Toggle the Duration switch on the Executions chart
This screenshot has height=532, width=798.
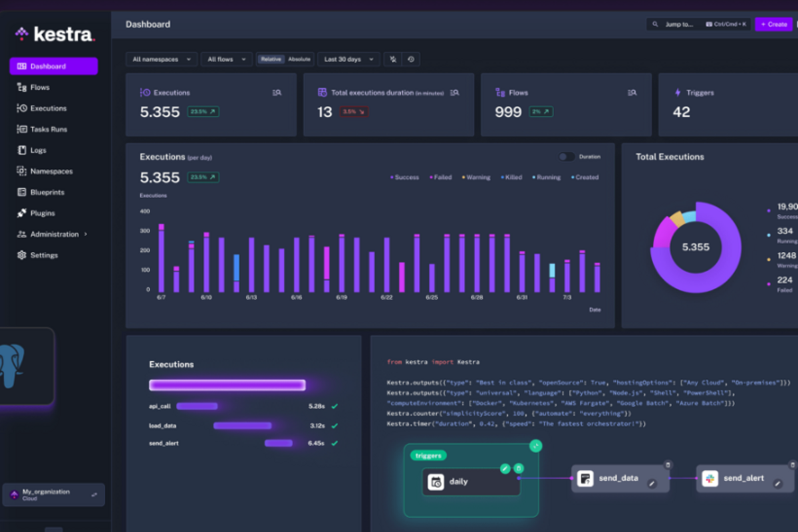(567, 157)
